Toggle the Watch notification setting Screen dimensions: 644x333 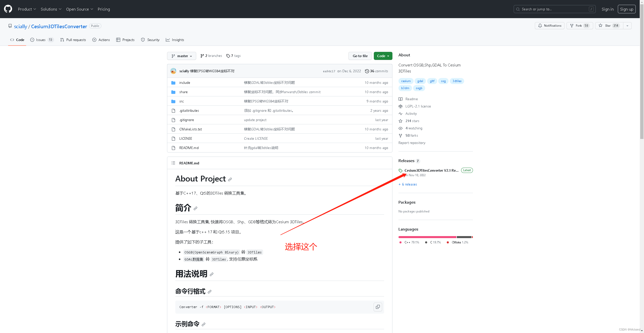[x=550, y=25]
